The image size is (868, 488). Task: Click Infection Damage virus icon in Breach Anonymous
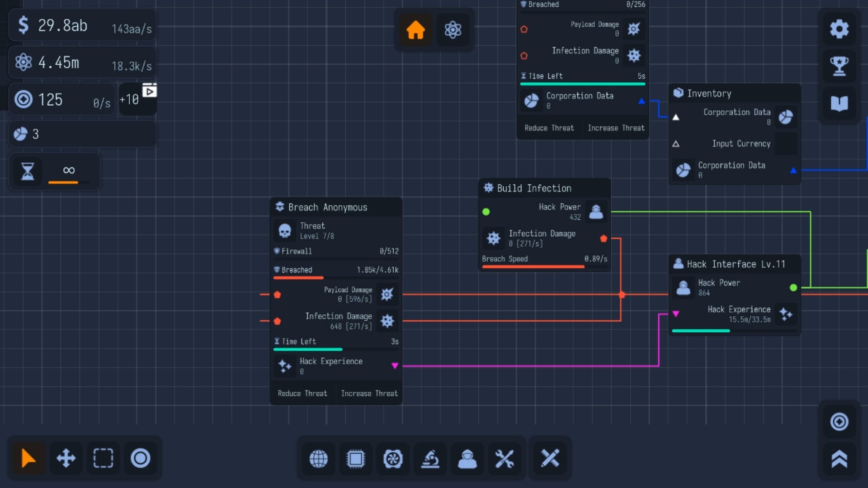pyautogui.click(x=387, y=321)
